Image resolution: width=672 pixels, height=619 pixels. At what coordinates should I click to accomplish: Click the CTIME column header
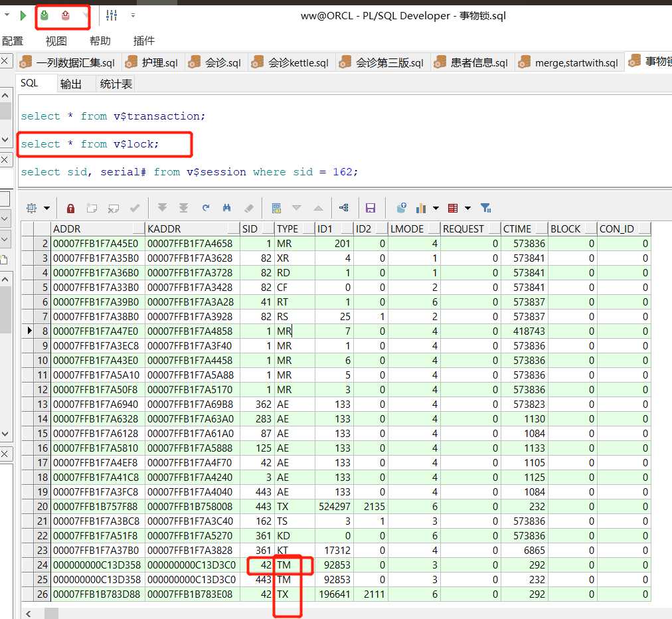coord(524,229)
